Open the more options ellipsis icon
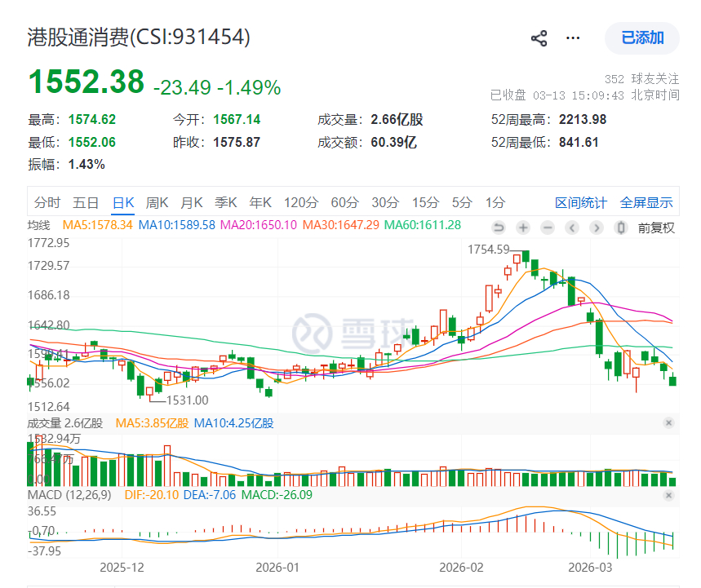The height and width of the screenshot is (588, 701). pos(572,38)
